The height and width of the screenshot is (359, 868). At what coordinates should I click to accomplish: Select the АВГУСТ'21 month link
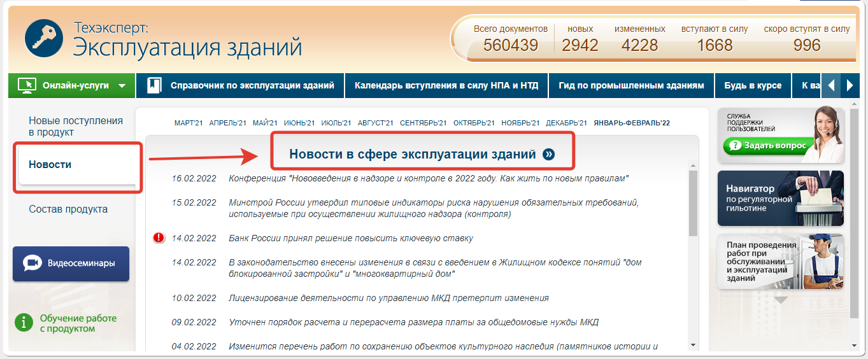(376, 123)
